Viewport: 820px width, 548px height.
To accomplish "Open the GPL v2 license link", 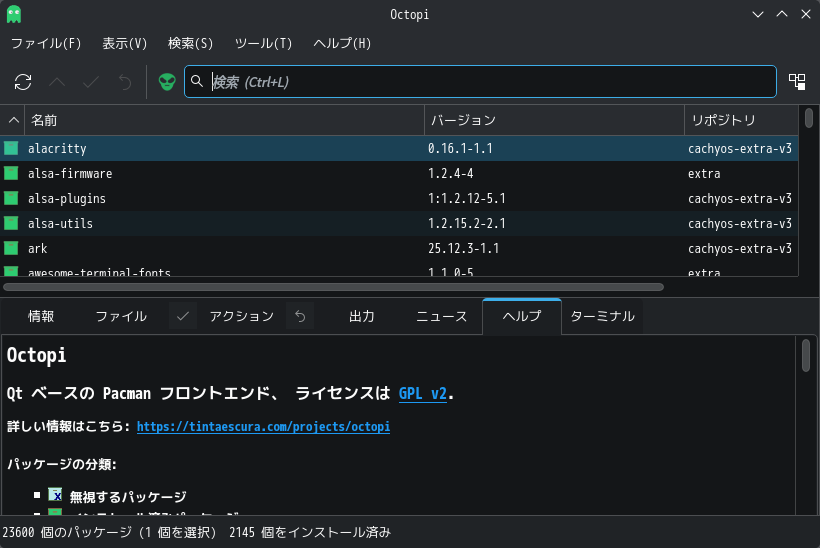I will 423,393.
